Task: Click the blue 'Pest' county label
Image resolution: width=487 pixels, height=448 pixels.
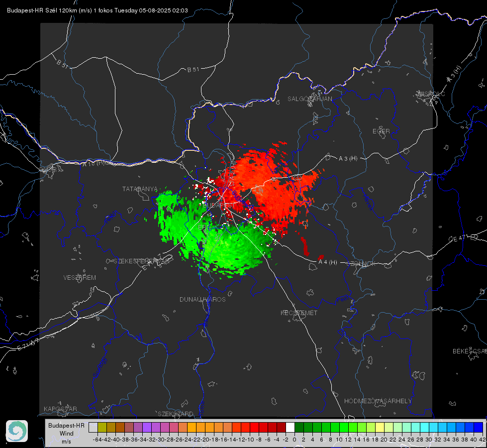Action: [343, 300]
